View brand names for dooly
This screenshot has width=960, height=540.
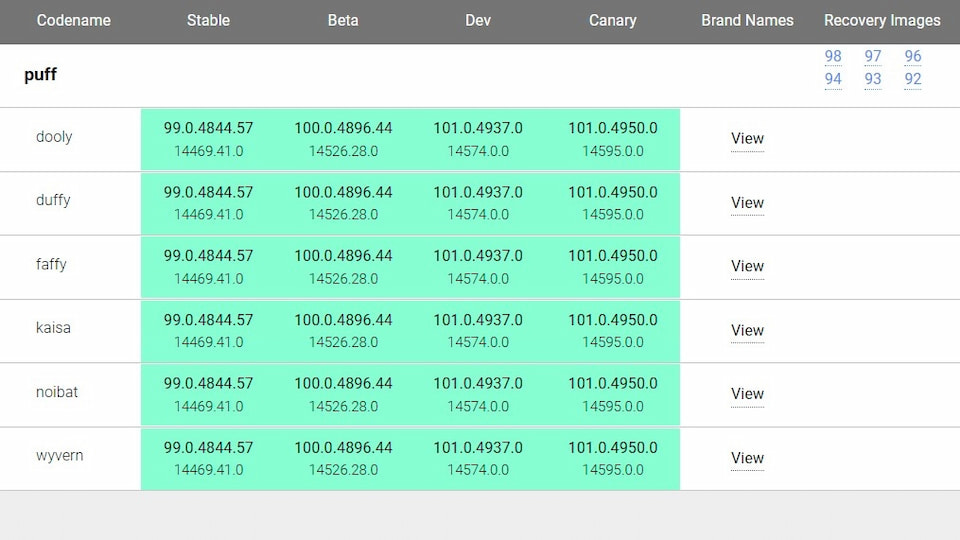[747, 138]
